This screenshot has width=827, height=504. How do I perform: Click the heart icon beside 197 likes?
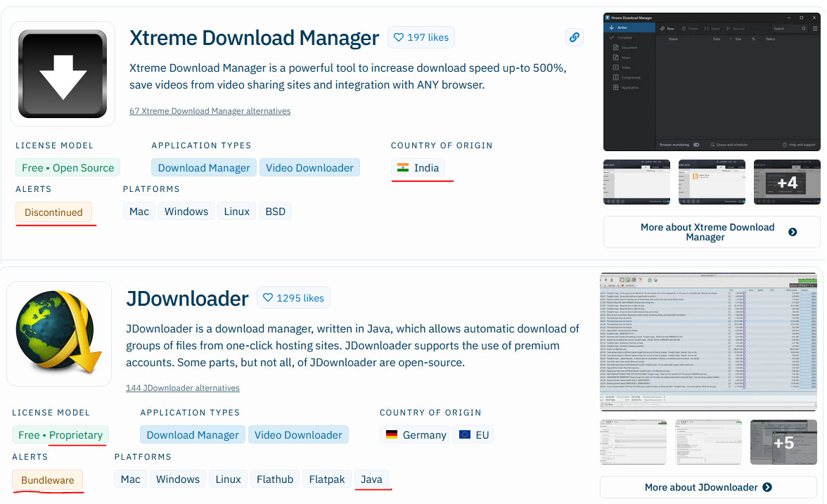click(399, 37)
